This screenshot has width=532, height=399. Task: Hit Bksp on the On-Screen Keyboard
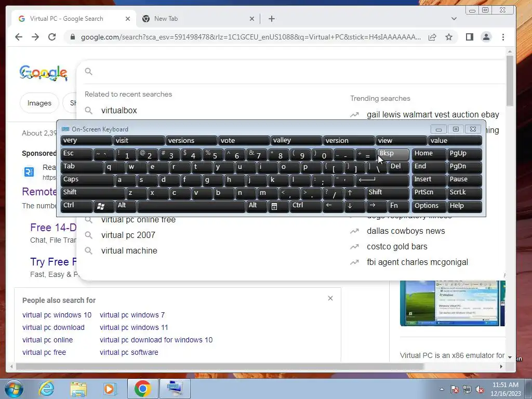(x=393, y=154)
